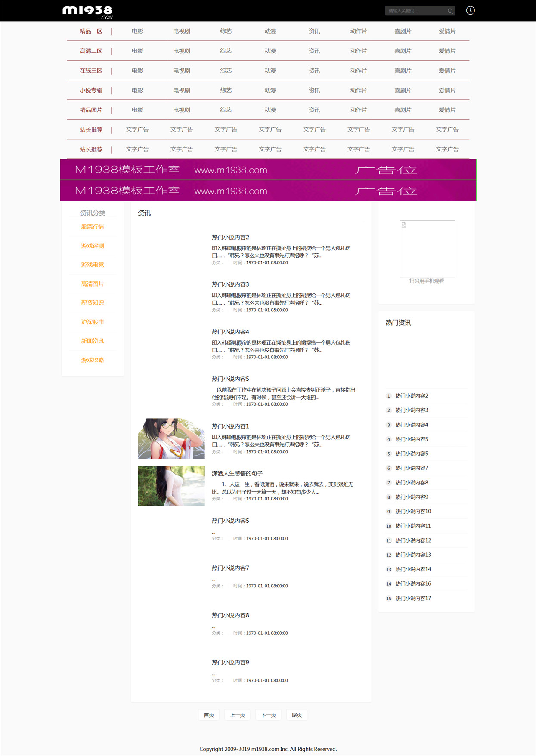
Task: Open article 热门小说内容7 in main list
Action: coord(230,568)
